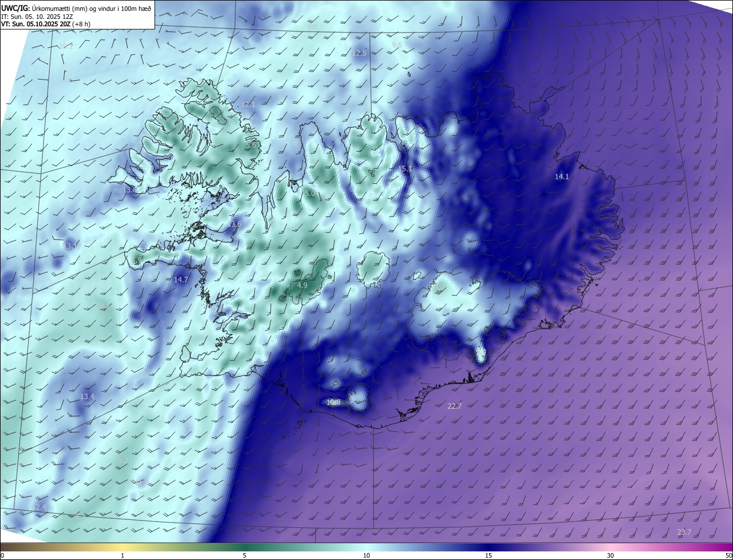Image resolution: width=733 pixels, height=560 pixels.
Task: Click the 22.7 value off the south coast
Action: tap(454, 406)
